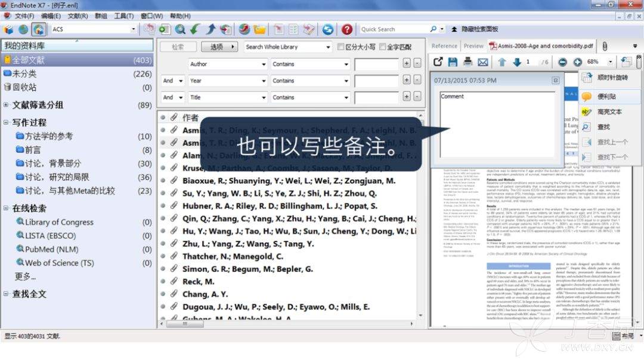Click the Print PDF icon
The image size is (644, 363).
tap(468, 61)
